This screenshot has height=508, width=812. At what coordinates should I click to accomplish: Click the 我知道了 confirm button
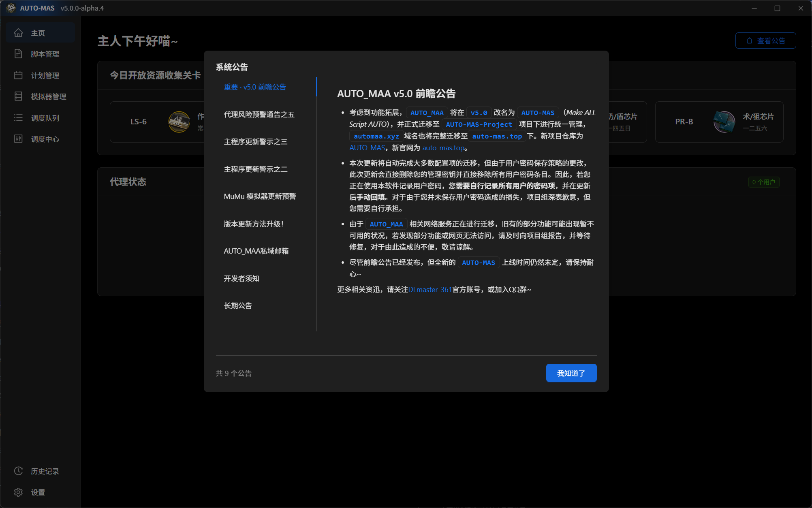571,373
